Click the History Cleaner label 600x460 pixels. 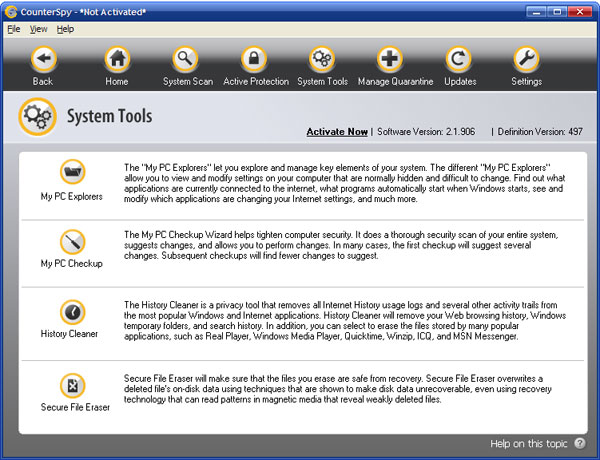[x=69, y=334]
